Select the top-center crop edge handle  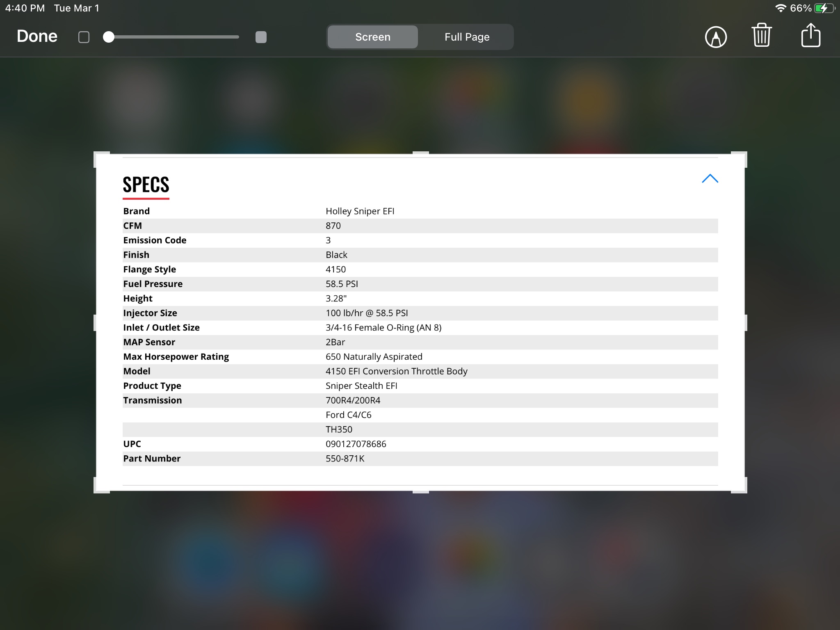(420, 153)
